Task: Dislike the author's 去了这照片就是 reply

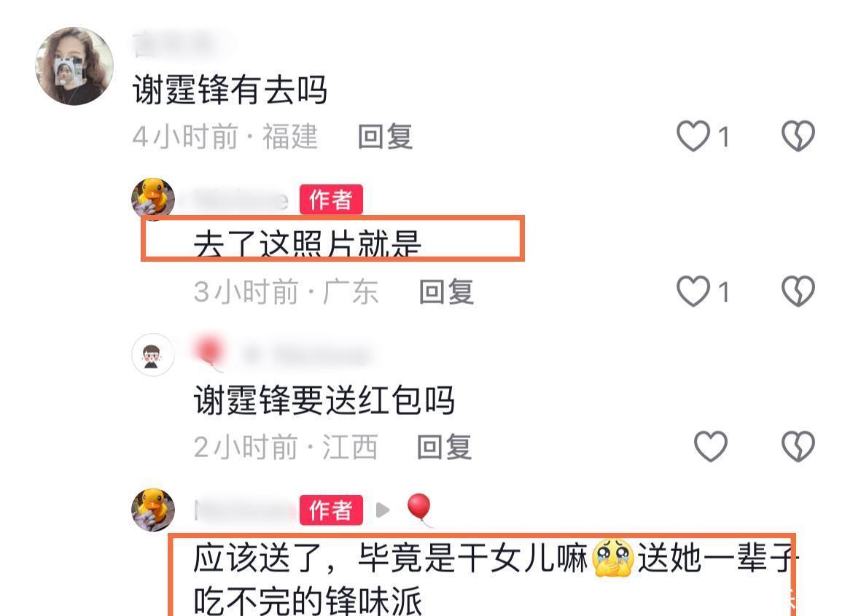Action: 798,291
